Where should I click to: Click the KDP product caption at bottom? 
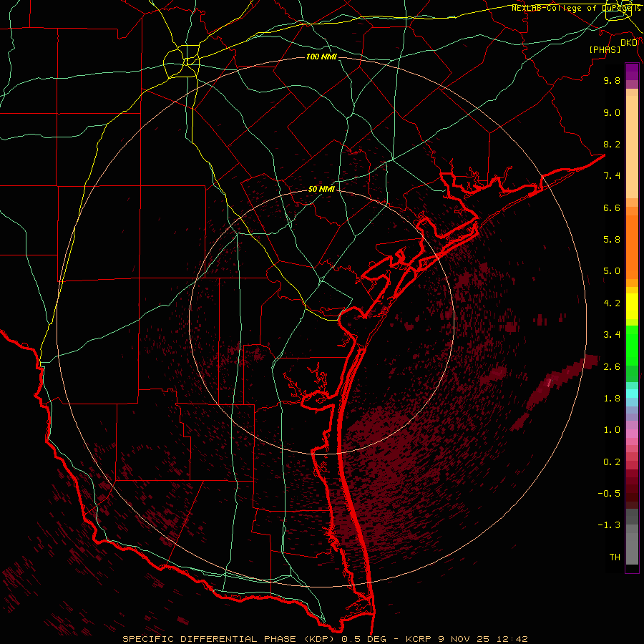326,639
